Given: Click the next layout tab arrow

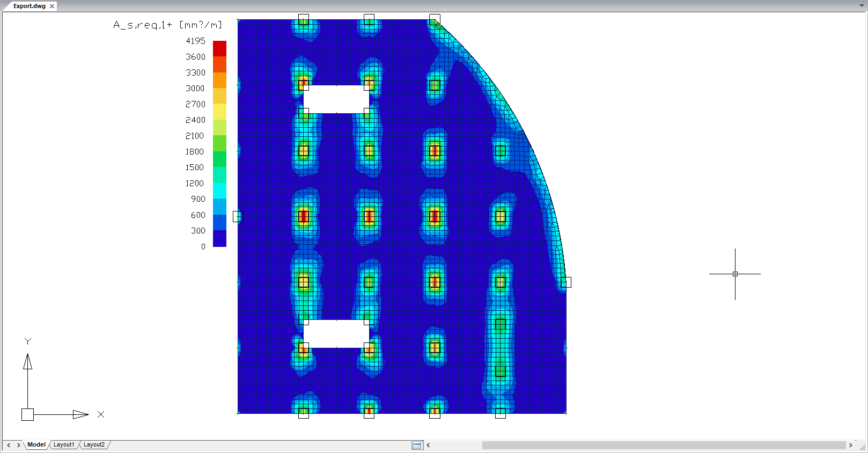Looking at the screenshot, I should pos(18,445).
